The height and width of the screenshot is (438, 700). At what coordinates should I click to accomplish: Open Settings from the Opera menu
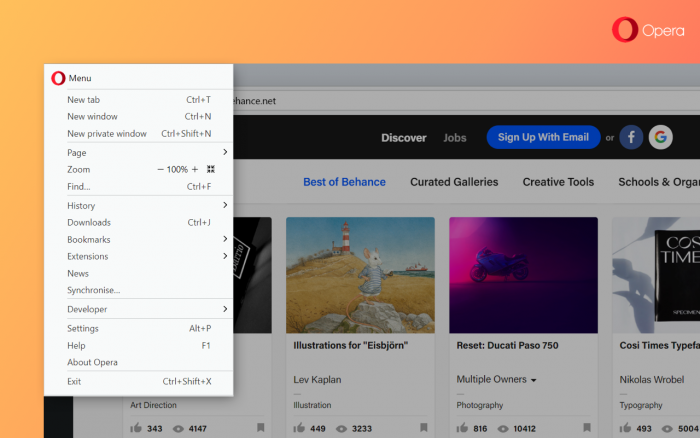tap(83, 328)
